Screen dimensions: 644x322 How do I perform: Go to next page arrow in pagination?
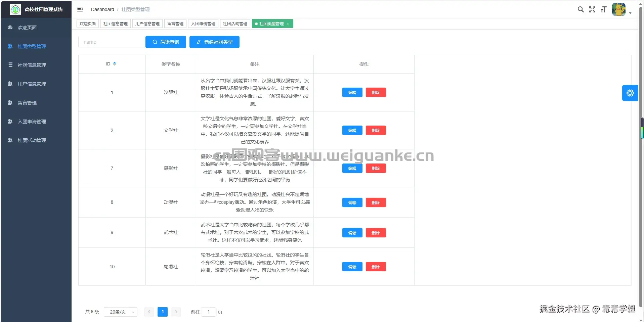coord(176,312)
